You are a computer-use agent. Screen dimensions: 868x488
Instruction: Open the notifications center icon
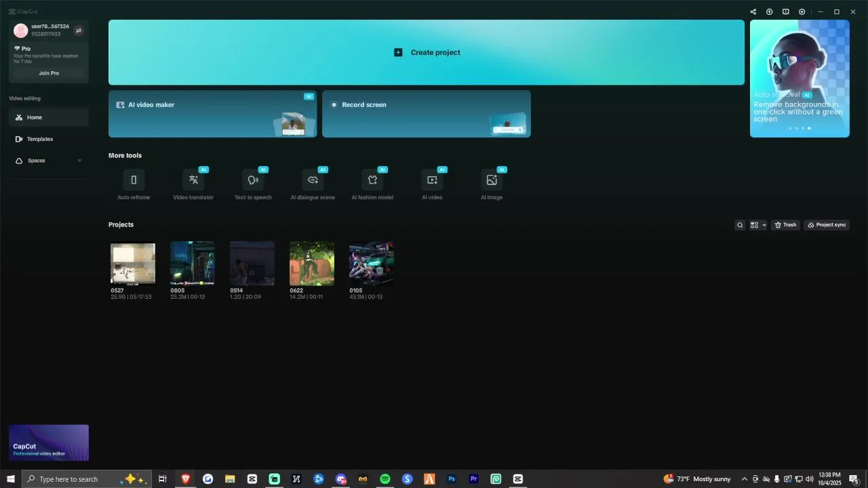coord(854,479)
